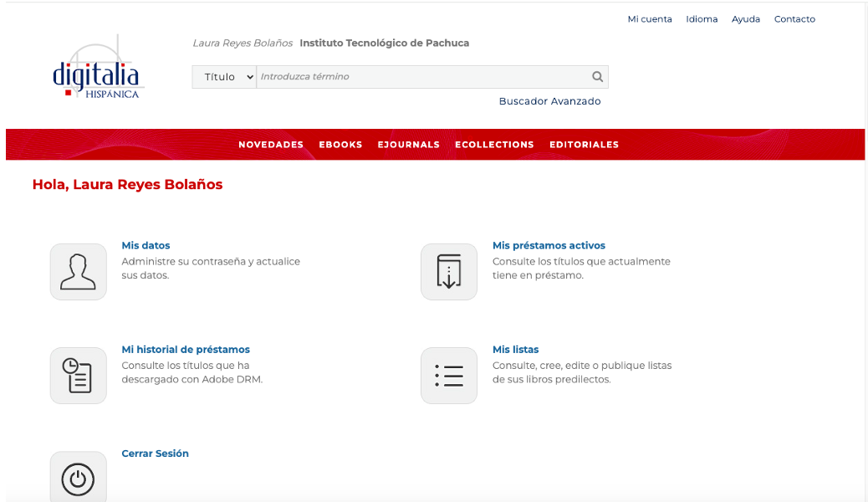Browse the ECOLLECTIONS section

coord(493,144)
